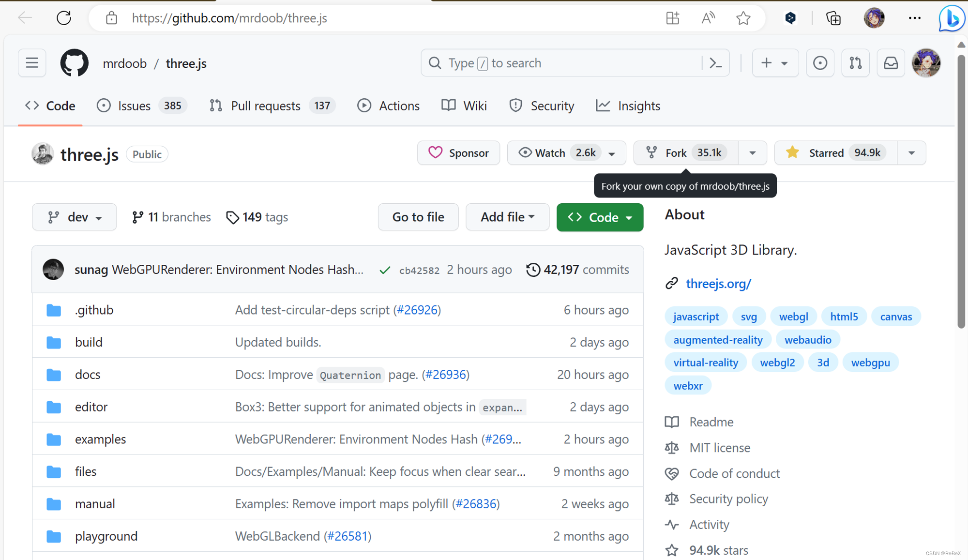
Task: Open the notifications inbox icon
Action: (891, 63)
